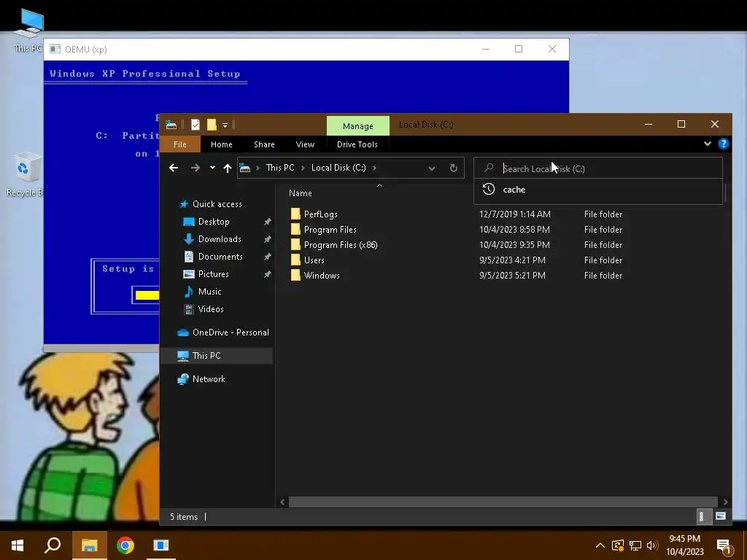Screen dimensions: 747x560
Task: Click the pin icon next to Desktop
Action: 267,222
